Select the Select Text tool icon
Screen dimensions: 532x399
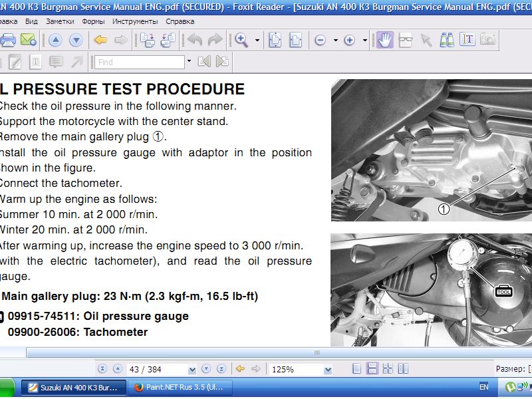467,39
